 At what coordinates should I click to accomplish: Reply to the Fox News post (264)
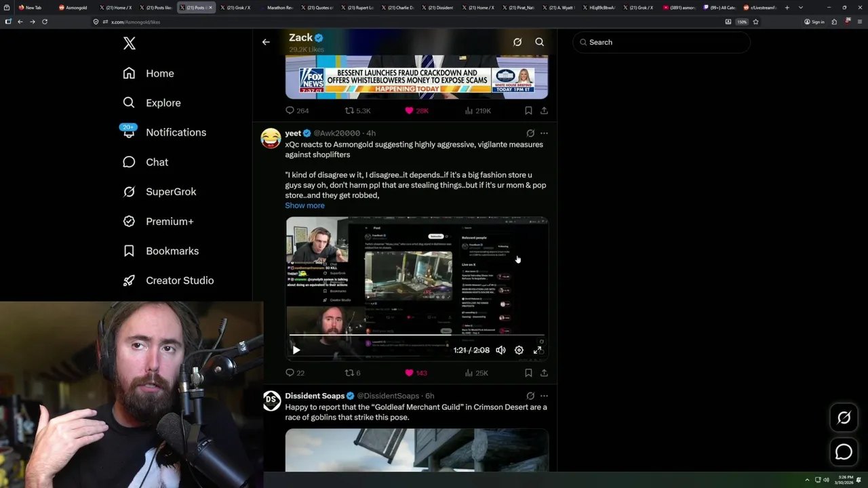(296, 110)
